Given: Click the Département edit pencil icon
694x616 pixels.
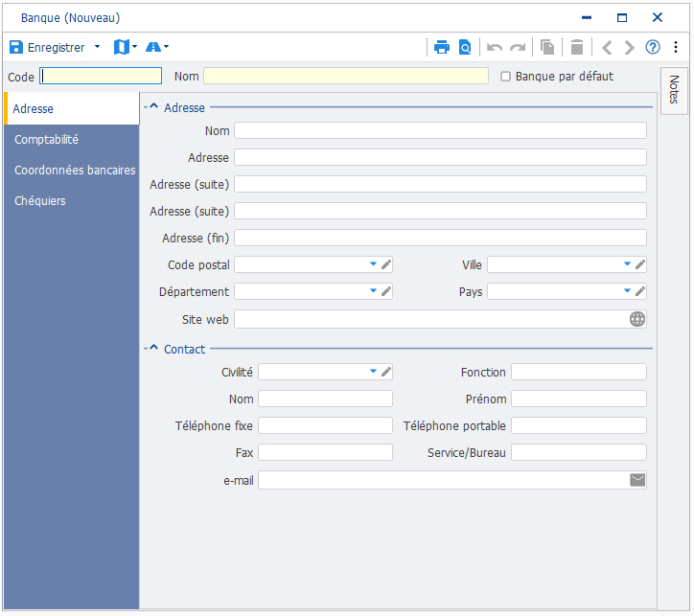Looking at the screenshot, I should 386,291.
